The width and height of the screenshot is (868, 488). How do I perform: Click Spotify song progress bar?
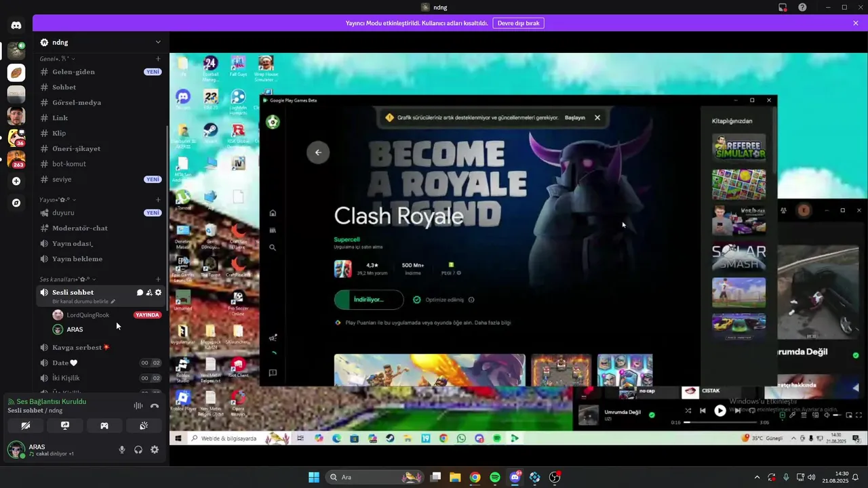(720, 422)
